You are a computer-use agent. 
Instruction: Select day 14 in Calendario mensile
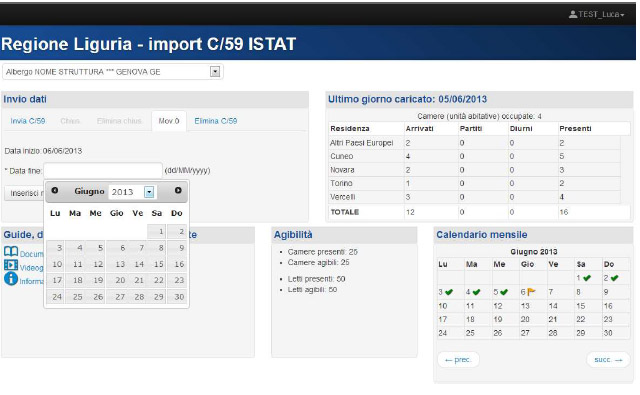click(x=553, y=306)
